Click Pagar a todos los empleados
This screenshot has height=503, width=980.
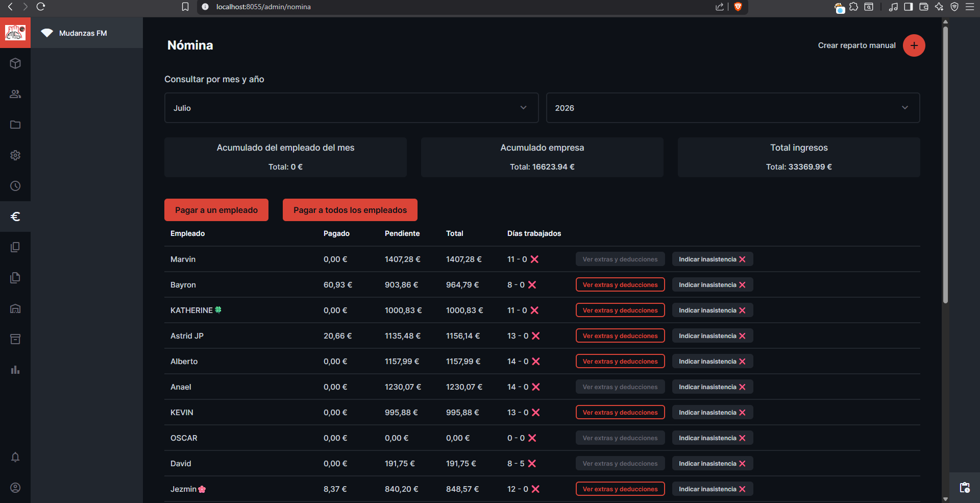[350, 210]
